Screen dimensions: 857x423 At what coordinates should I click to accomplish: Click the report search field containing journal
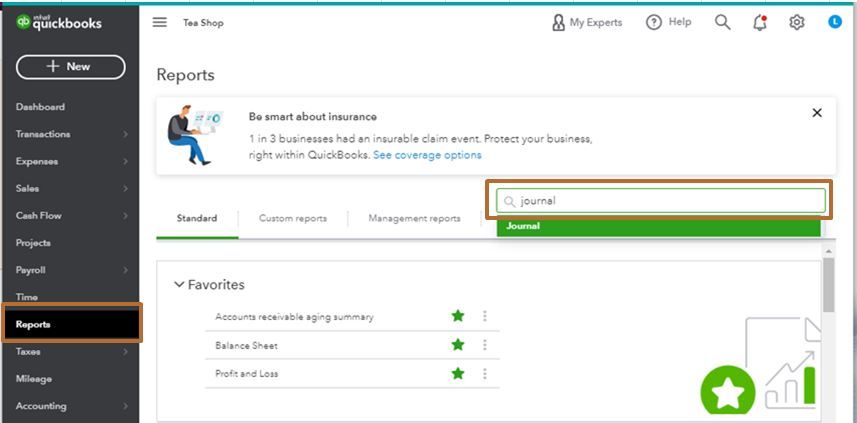tap(661, 201)
